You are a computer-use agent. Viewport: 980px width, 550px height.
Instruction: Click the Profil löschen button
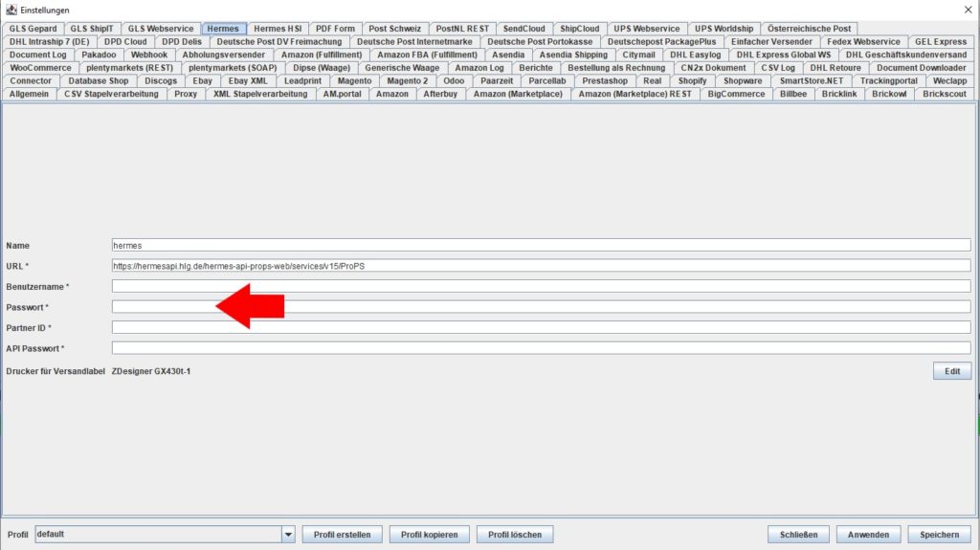point(515,535)
